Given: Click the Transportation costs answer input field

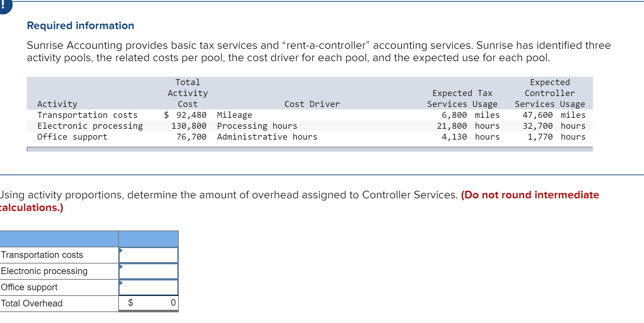Looking at the screenshot, I should pos(149,255).
